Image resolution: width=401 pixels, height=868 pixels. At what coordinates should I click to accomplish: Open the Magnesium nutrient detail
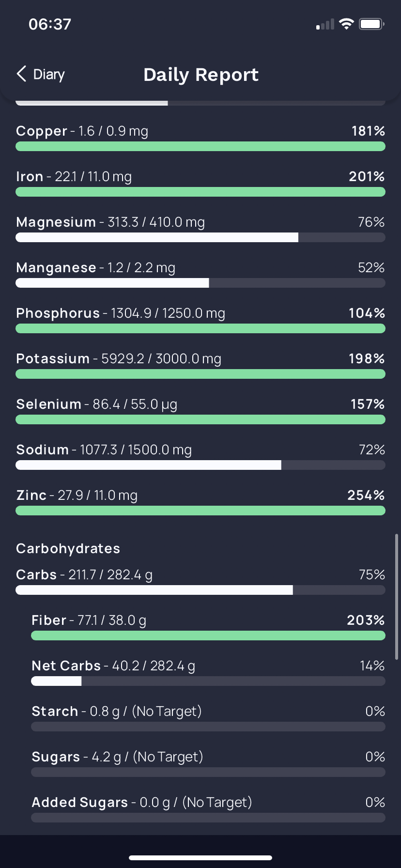(200, 229)
